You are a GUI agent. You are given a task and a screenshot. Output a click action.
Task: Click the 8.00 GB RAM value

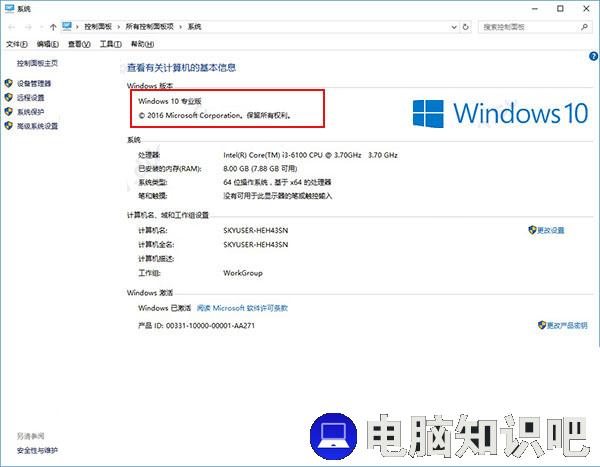260,168
